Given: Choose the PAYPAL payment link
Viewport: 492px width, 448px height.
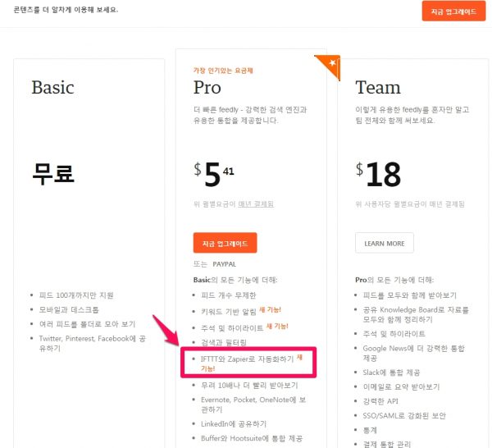Looking at the screenshot, I should click(x=225, y=265).
